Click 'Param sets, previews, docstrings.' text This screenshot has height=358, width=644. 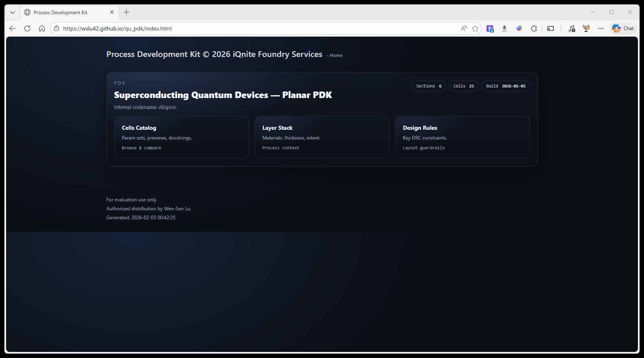coord(157,138)
